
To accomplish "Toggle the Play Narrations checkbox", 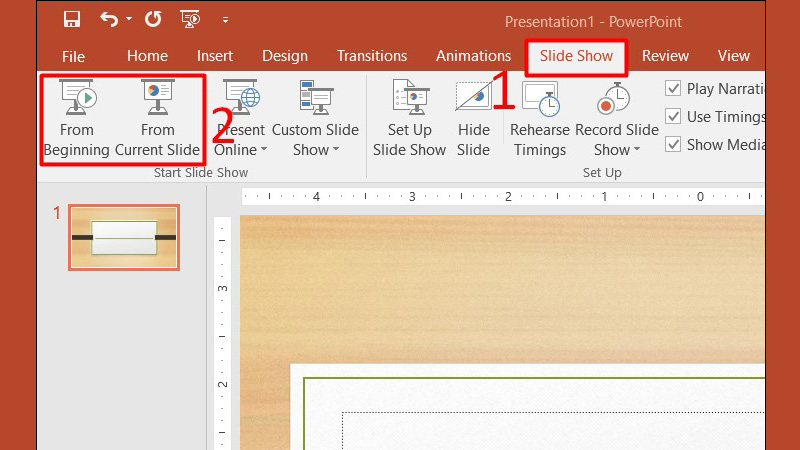I will point(673,88).
